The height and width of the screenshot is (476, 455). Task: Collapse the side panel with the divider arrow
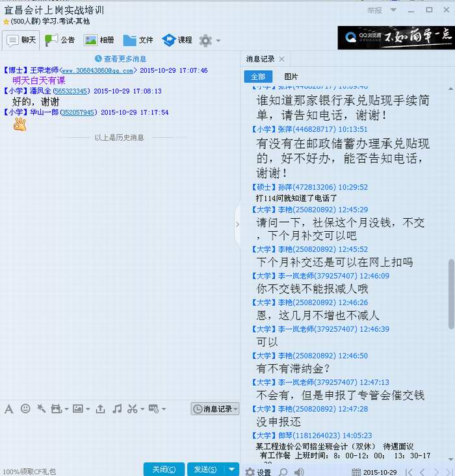237,224
